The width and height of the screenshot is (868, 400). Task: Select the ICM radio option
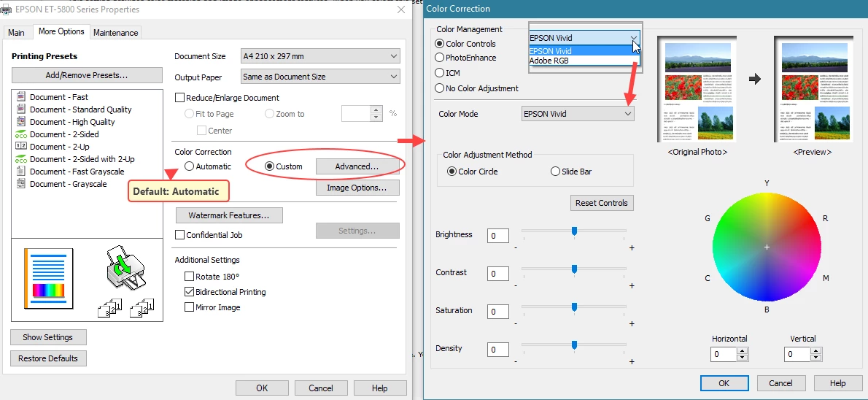coord(440,72)
